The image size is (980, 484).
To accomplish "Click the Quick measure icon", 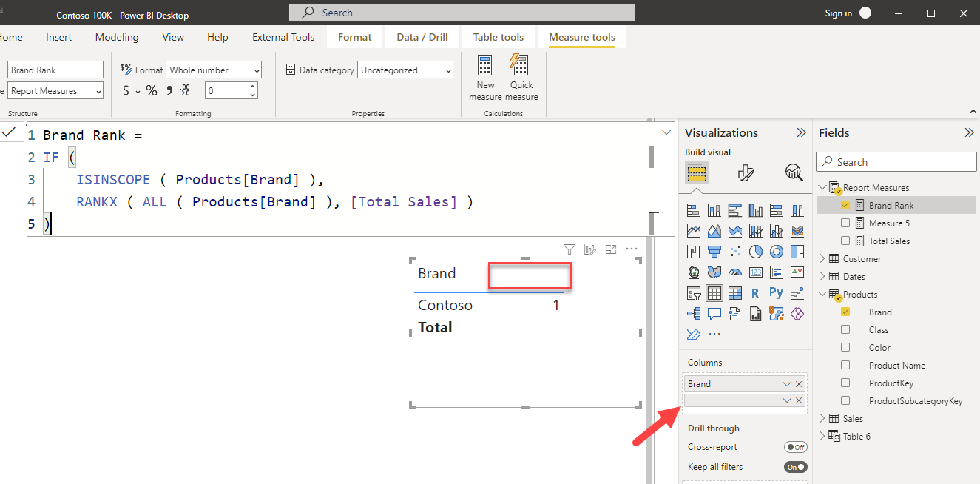I will 521,77.
